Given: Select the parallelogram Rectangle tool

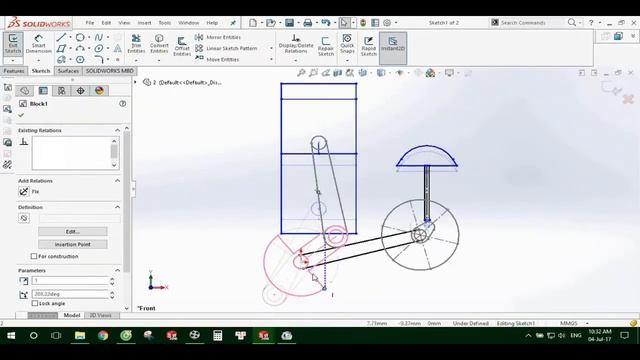Looking at the screenshot, I should click(61, 49).
